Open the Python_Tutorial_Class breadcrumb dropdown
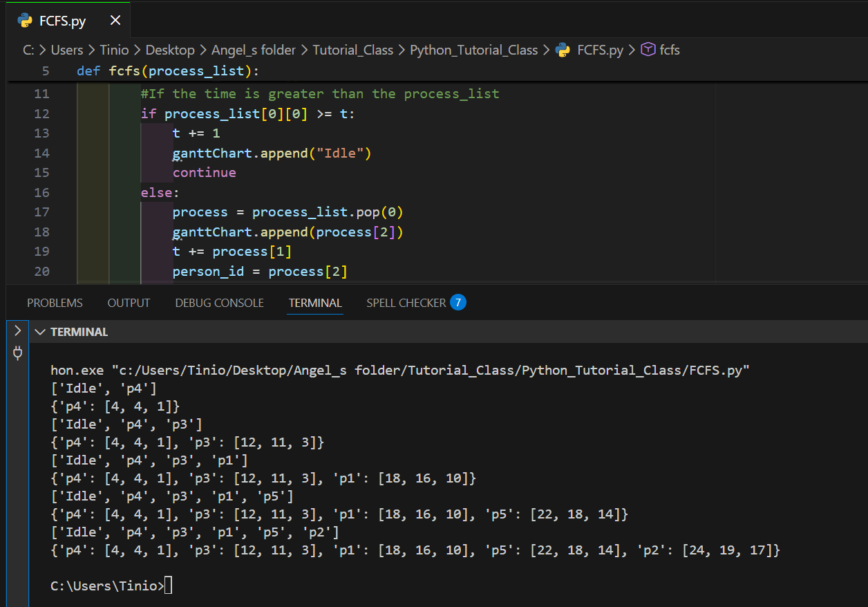Screen dimensions: 868x607 pyautogui.click(x=475, y=49)
